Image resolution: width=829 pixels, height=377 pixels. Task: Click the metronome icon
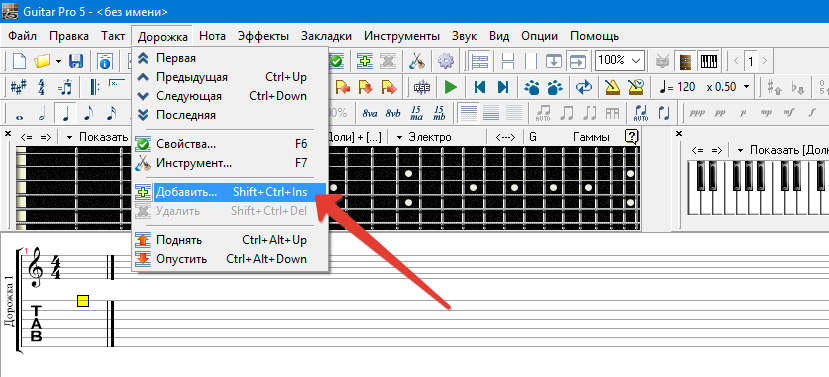click(612, 87)
